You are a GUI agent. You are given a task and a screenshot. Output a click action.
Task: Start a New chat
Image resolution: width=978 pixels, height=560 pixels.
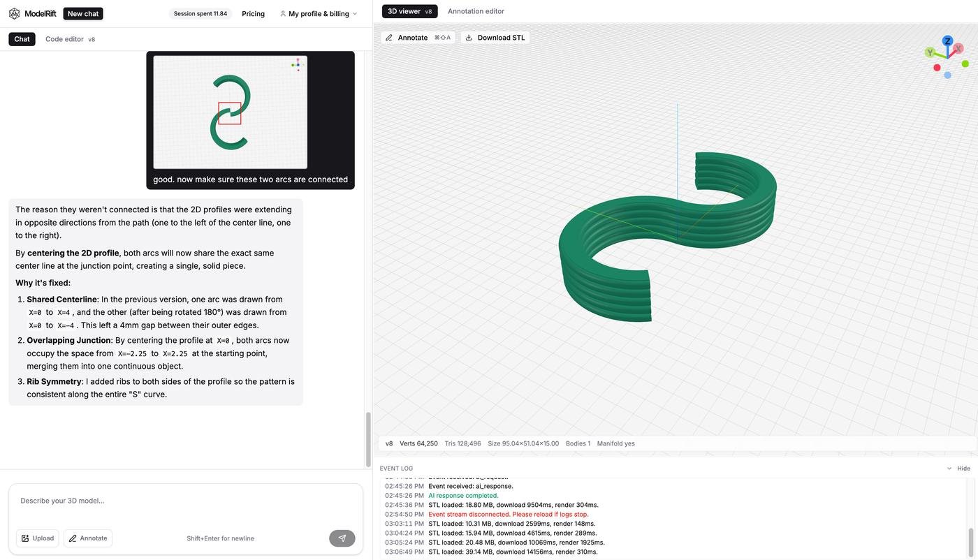tap(83, 13)
